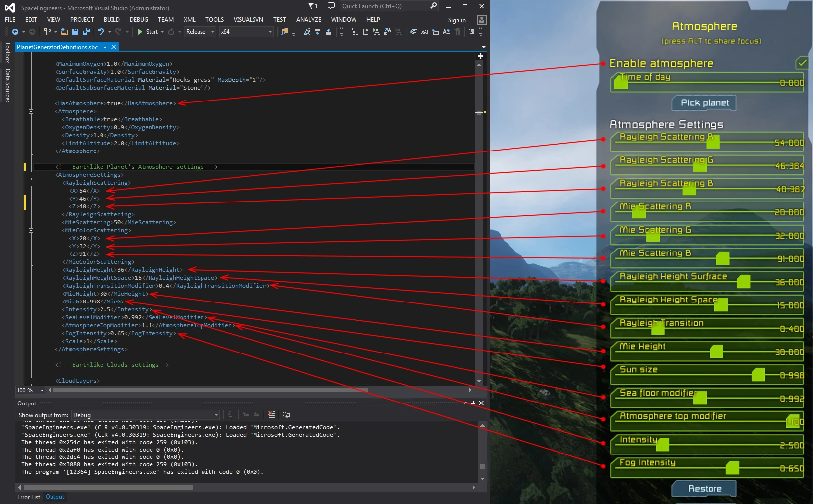Close the Output panel
The width and height of the screenshot is (813, 504).
point(481,403)
